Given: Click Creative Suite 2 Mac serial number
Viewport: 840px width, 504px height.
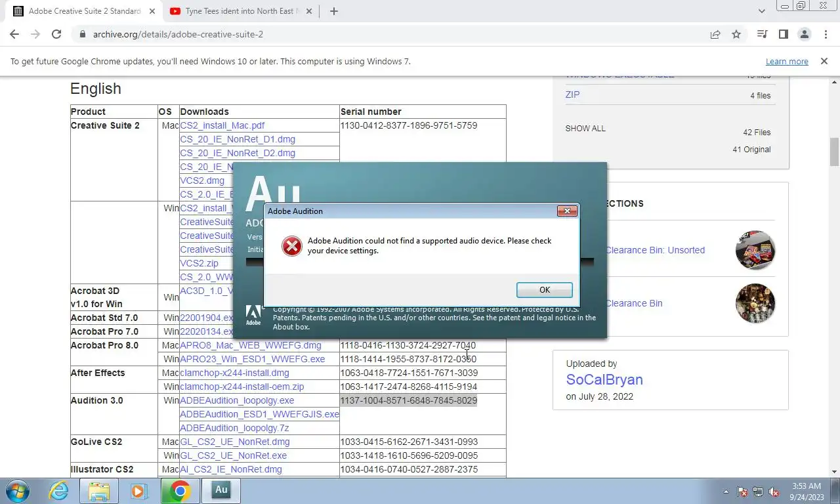Looking at the screenshot, I should tap(408, 125).
